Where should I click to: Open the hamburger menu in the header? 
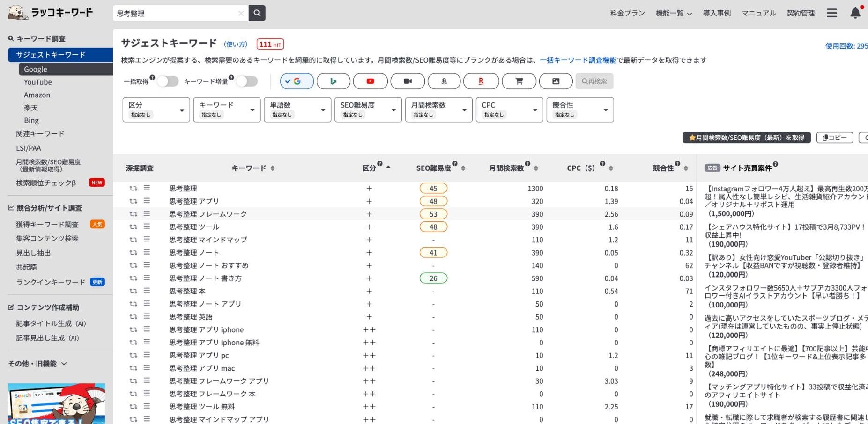click(831, 13)
